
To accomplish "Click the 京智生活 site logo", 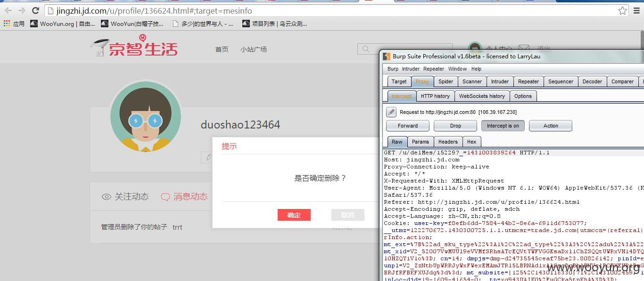I will (x=133, y=47).
